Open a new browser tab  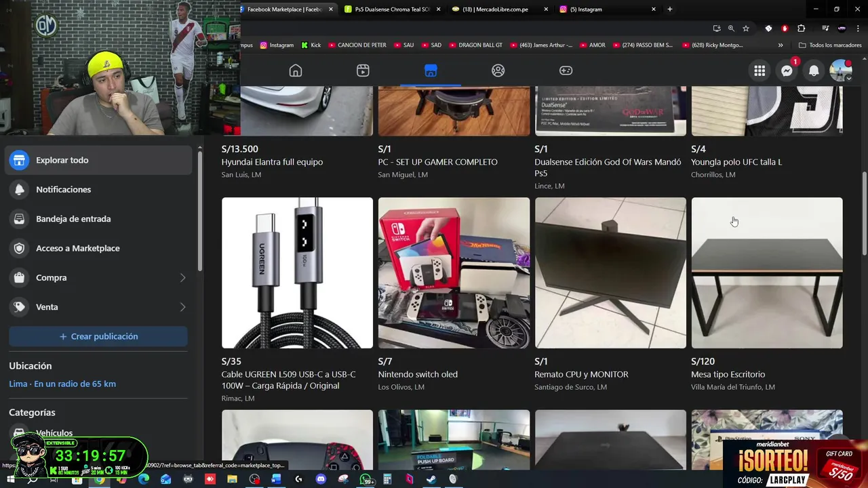click(670, 9)
